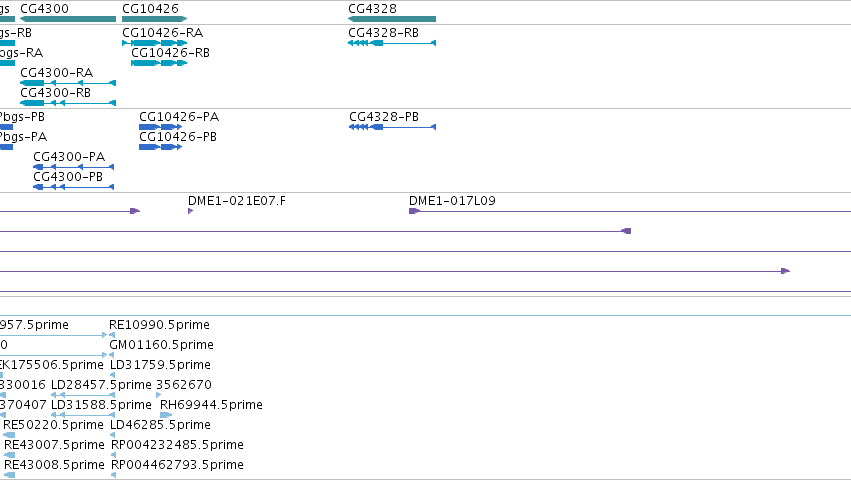Screen dimensions: 851x480
Task: Open the RP004232485.5prime EST label
Action: pyautogui.click(x=177, y=445)
